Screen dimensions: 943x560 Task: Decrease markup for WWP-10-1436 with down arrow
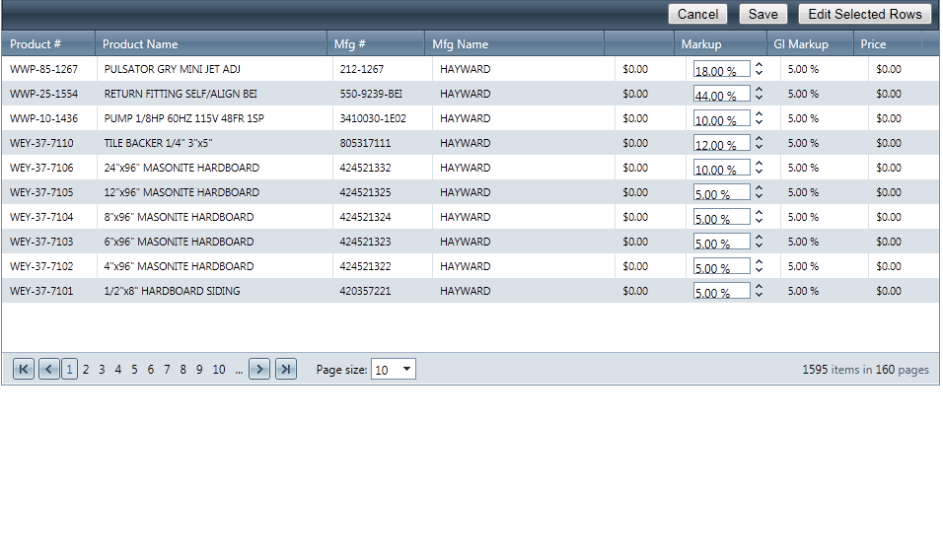click(759, 122)
